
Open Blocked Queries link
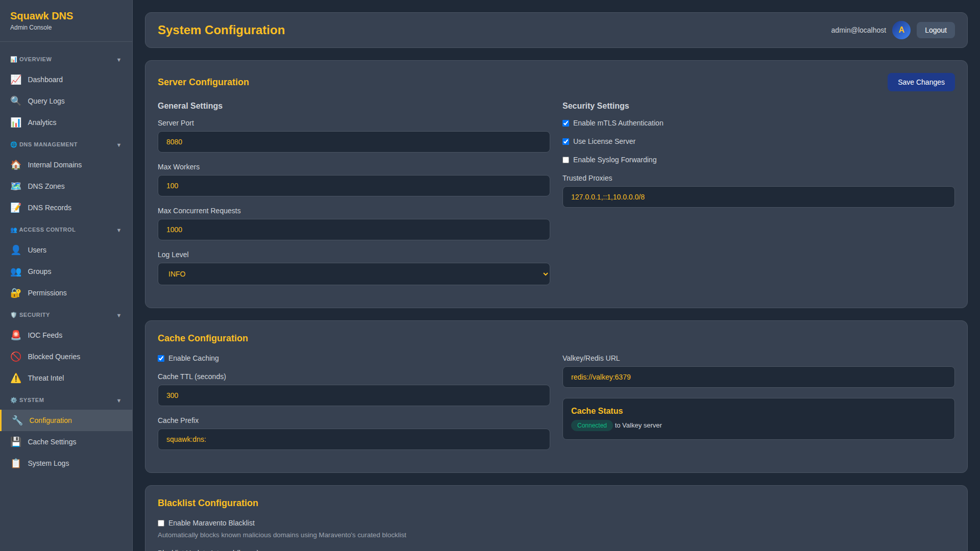click(x=66, y=357)
